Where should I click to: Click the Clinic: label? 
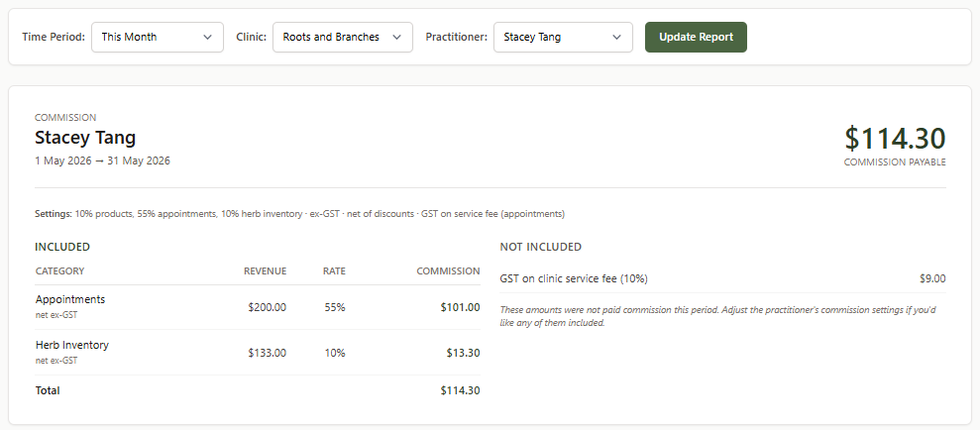252,37
